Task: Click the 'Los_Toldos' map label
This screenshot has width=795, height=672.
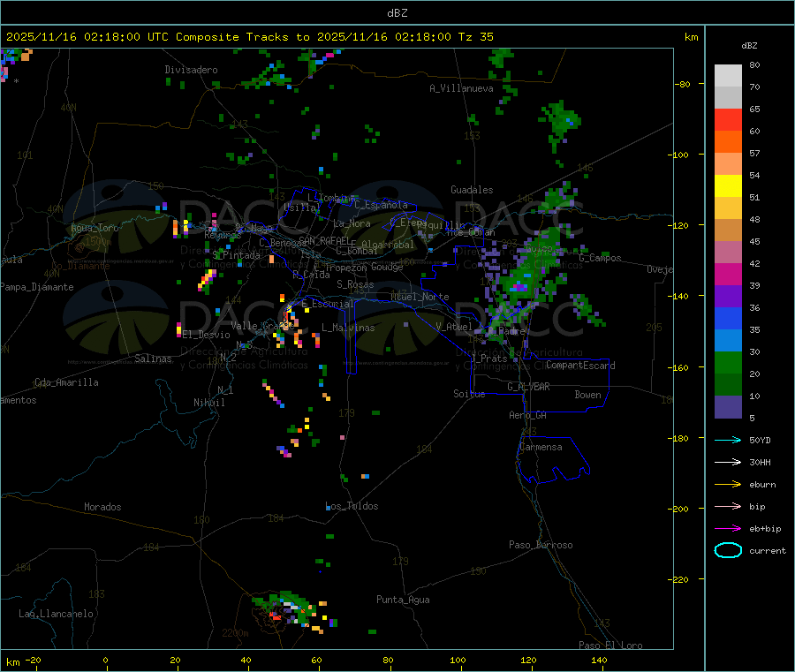Action: (352, 506)
